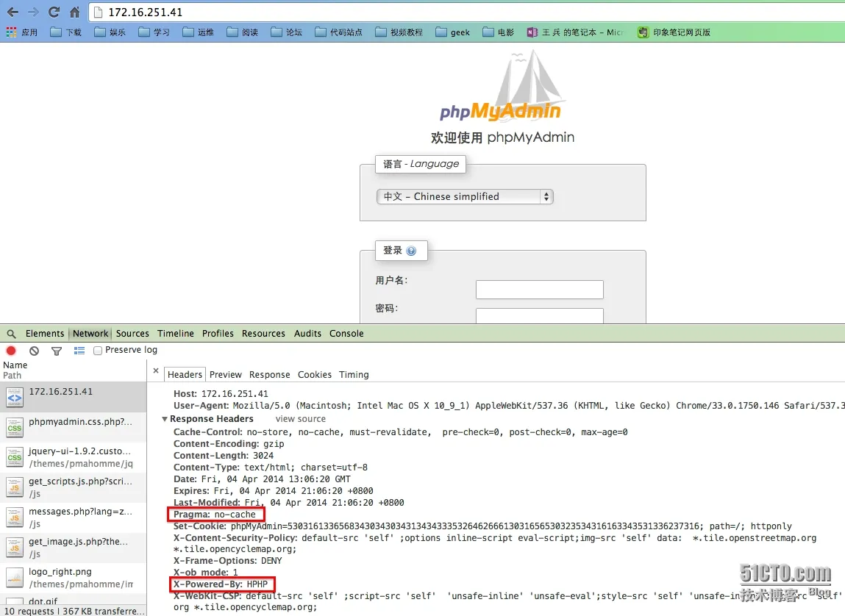Open the 视频教程 bookmark folder
Viewport: 845px width, 616px height.
point(399,32)
